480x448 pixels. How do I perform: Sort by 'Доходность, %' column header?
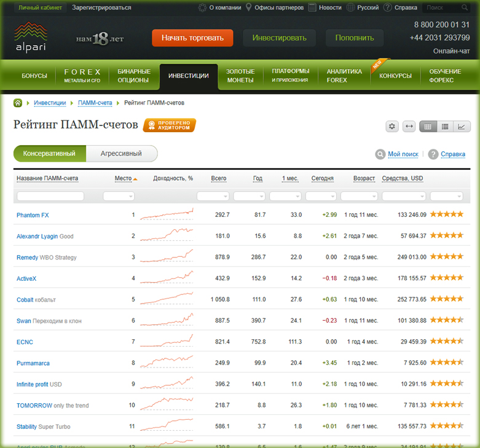pos(173,178)
